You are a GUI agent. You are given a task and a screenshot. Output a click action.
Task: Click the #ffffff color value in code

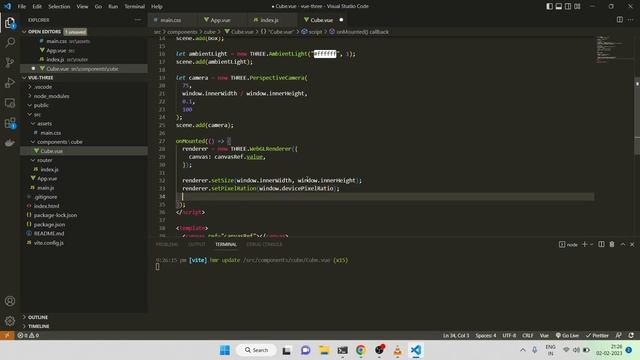[x=325, y=53]
